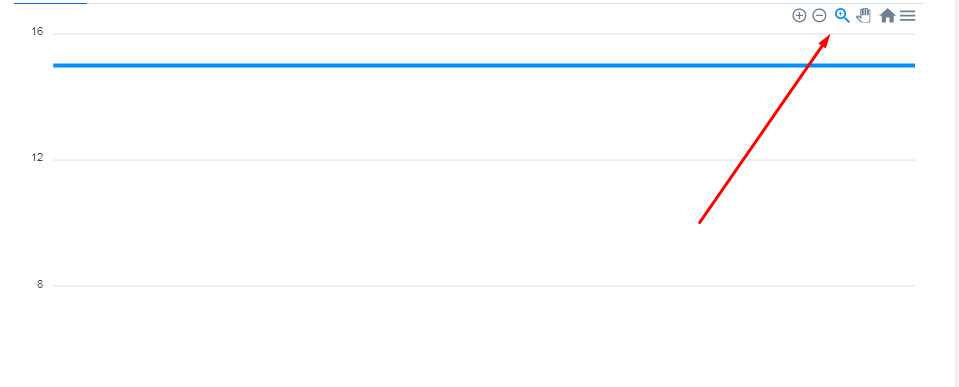Select the thick blue data series line
The image size is (959, 387).
tap(484, 65)
